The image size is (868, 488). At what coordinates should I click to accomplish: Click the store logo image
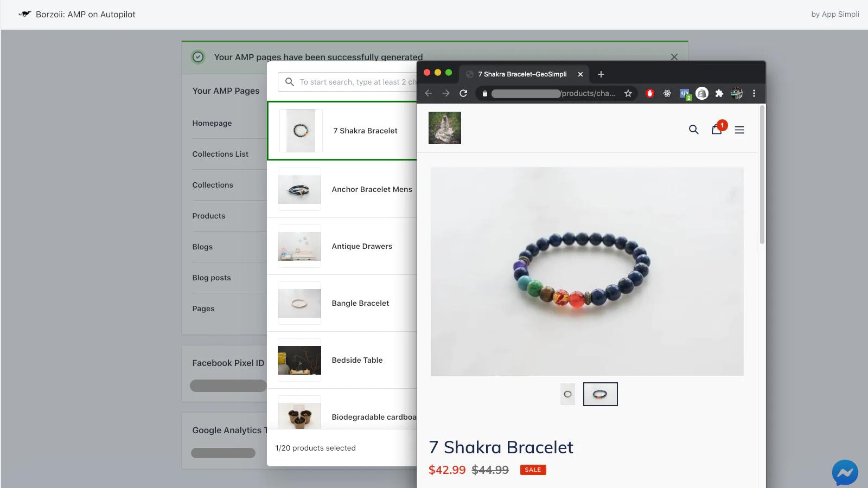[x=445, y=128]
